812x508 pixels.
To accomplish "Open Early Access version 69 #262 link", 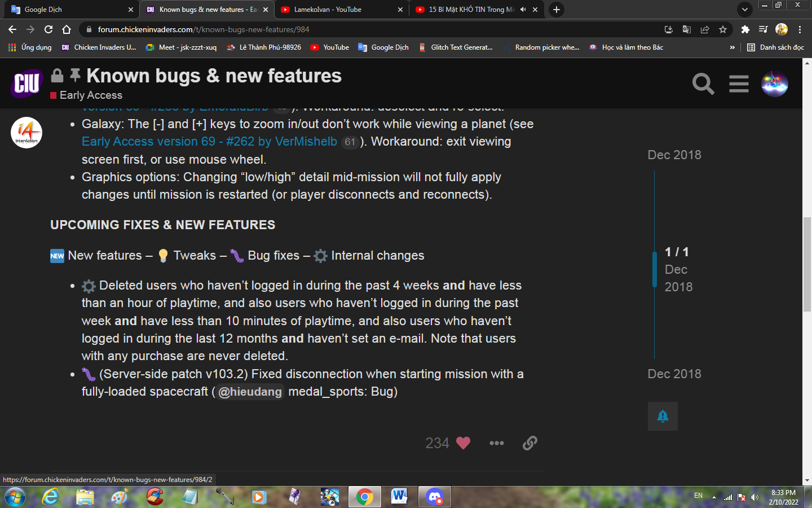I will pos(209,142).
